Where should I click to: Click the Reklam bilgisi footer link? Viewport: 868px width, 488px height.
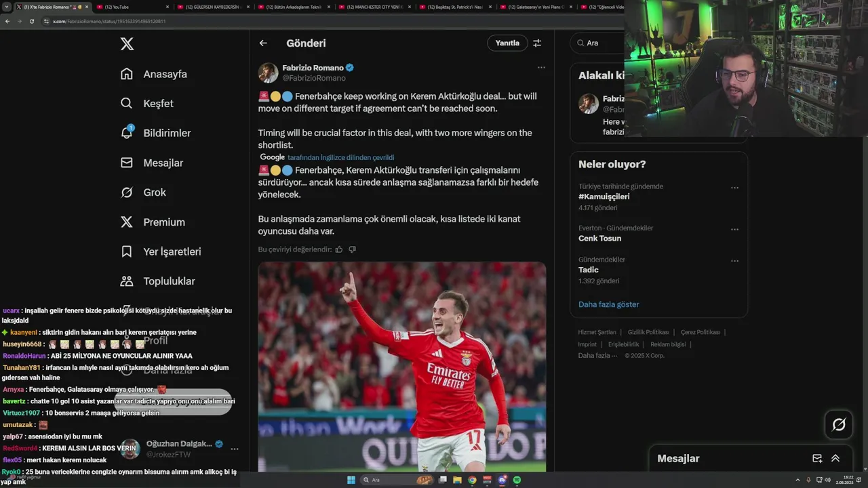pyautogui.click(x=668, y=344)
